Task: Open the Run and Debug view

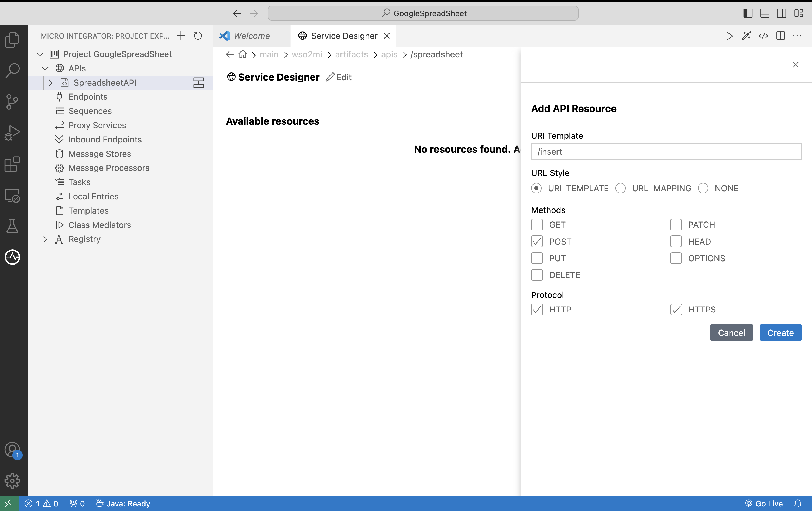Action: coord(12,133)
